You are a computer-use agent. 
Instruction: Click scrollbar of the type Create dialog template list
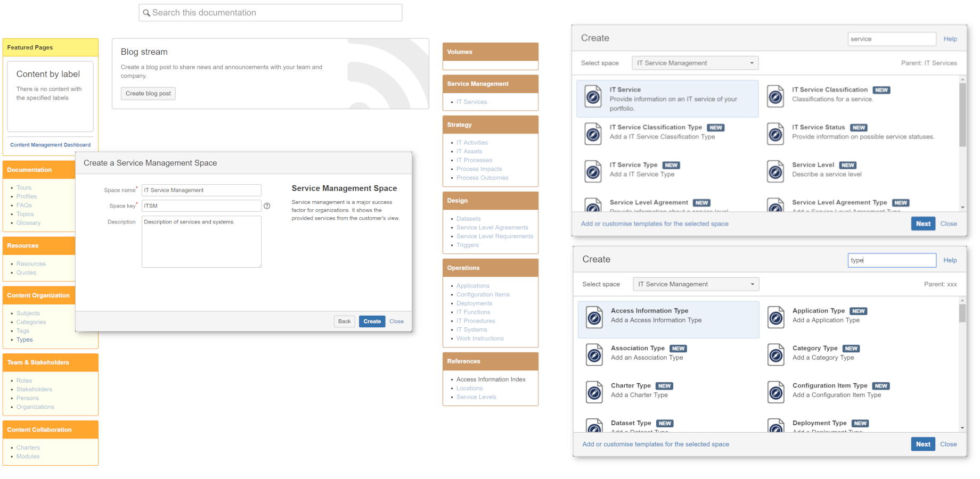click(x=962, y=313)
